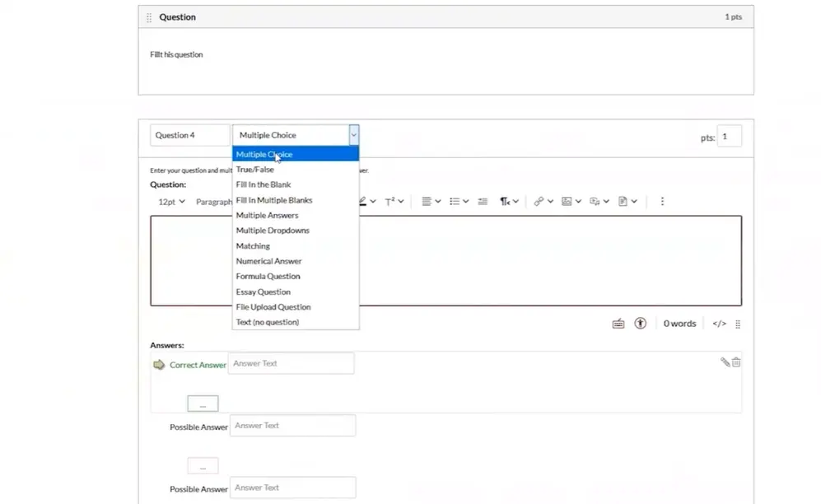Pick Fill In Multiple Blanks option
The height and width of the screenshot is (504, 821).
tap(274, 200)
